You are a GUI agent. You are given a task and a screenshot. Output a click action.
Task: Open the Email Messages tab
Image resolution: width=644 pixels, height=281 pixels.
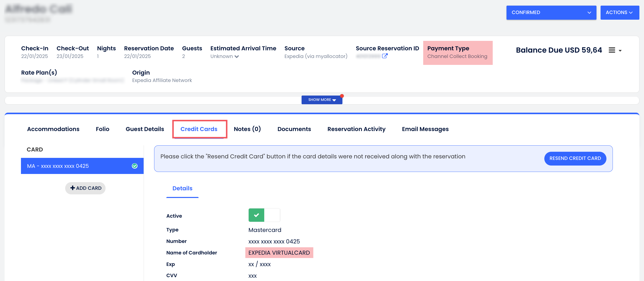click(x=425, y=129)
